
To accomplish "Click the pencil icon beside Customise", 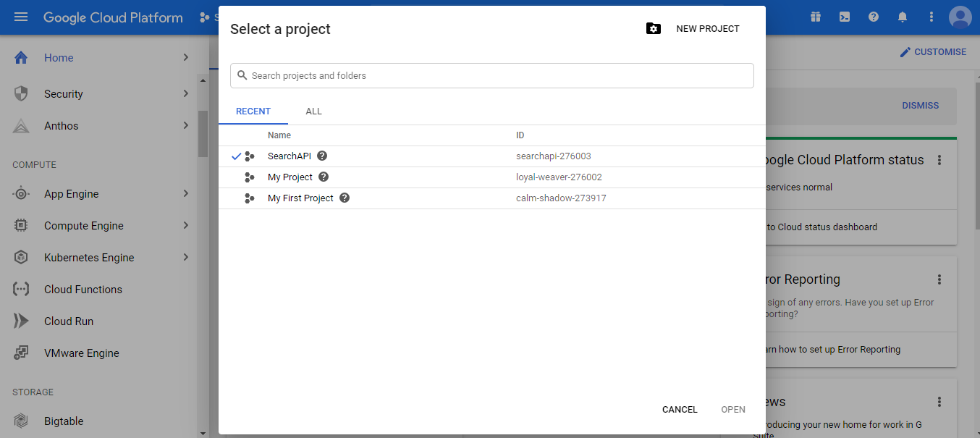I will pos(905,52).
